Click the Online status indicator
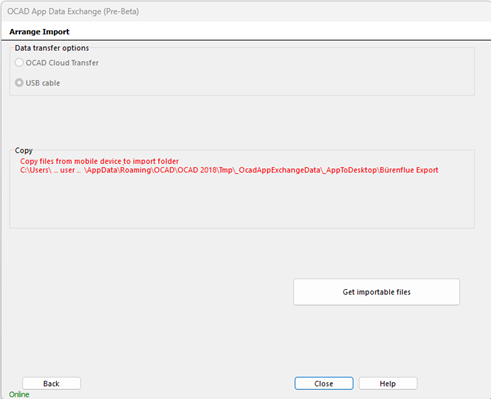491x400 pixels. [x=19, y=394]
